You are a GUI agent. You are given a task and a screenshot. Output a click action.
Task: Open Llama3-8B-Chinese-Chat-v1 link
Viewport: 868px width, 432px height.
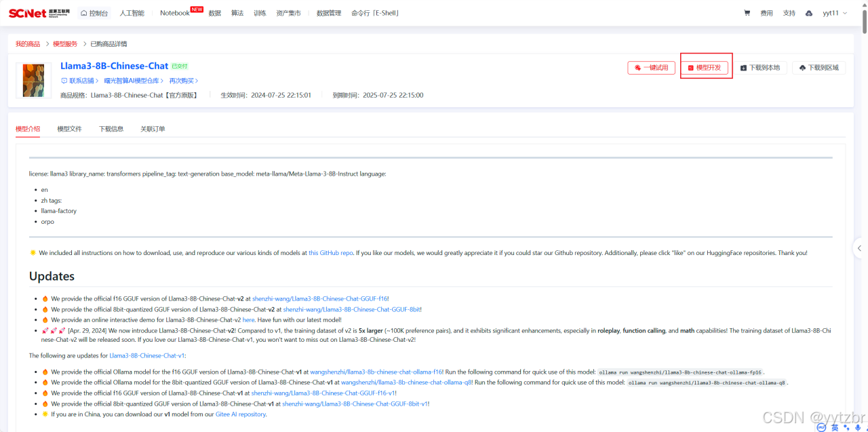click(146, 355)
